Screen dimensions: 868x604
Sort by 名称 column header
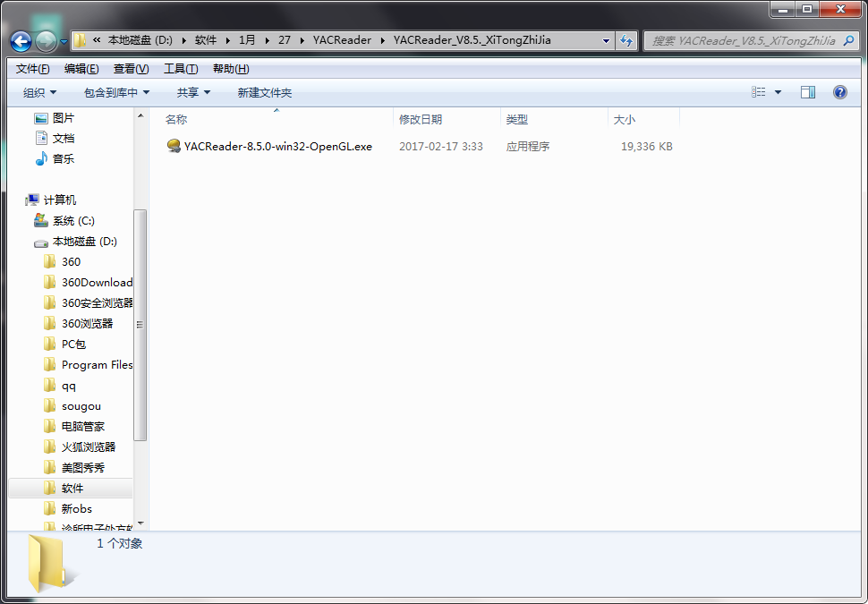coord(278,119)
